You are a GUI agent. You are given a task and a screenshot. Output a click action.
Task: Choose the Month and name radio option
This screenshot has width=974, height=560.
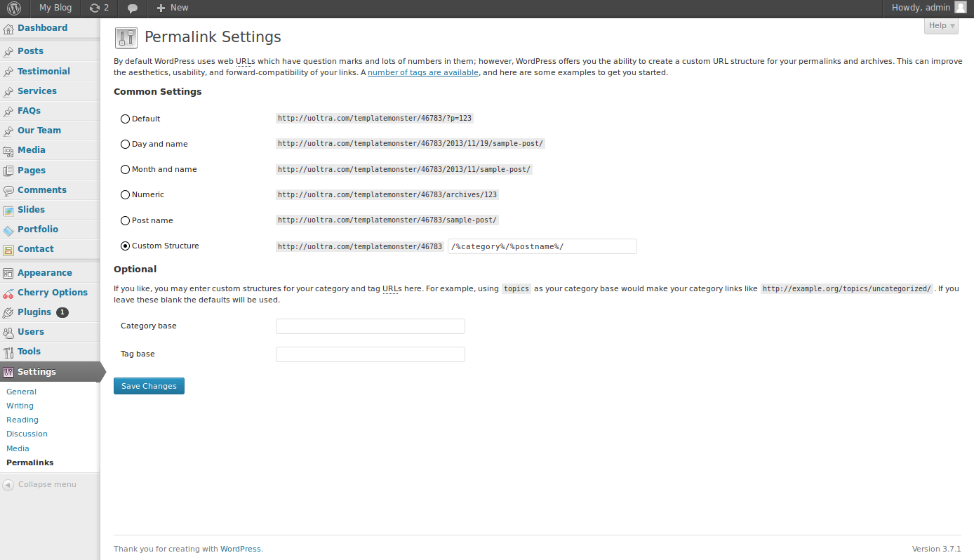tap(126, 170)
